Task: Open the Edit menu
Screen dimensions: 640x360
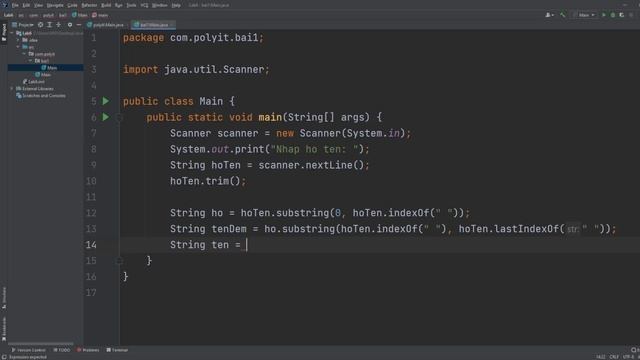Action: [26, 5]
